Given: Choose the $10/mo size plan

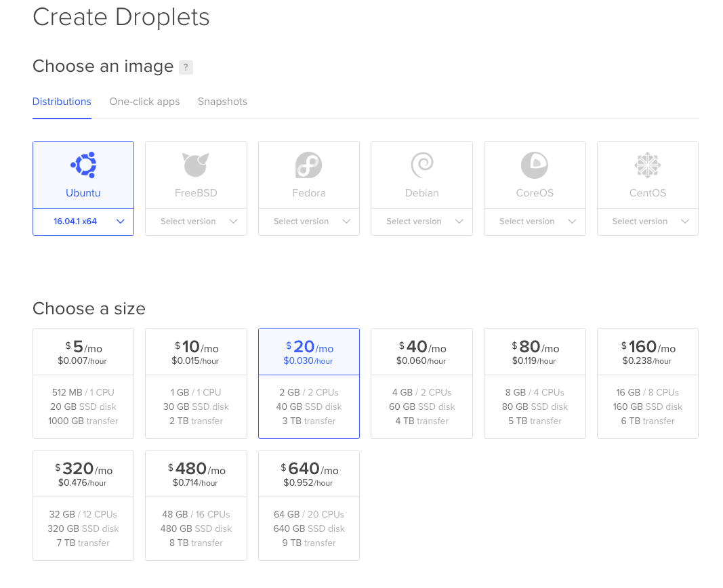Looking at the screenshot, I should point(196,383).
